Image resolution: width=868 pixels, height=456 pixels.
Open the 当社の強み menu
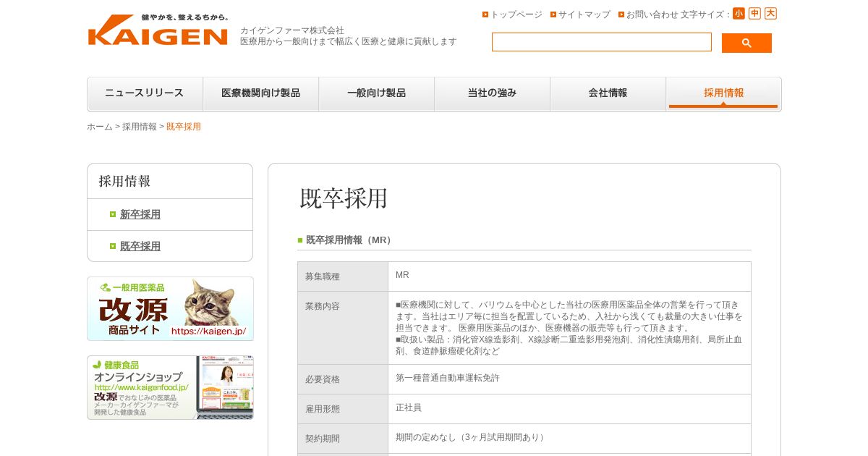tap(493, 94)
